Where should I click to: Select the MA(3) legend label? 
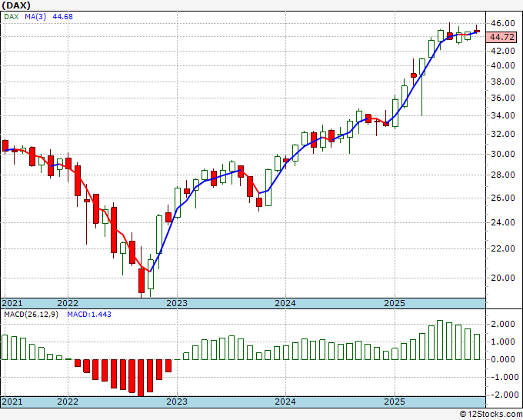tap(35, 17)
